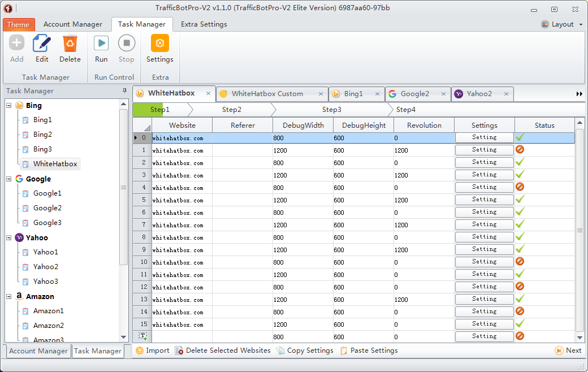This screenshot has width=588, height=372.
Task: Click the Setting button in row 2
Action: pos(484,162)
